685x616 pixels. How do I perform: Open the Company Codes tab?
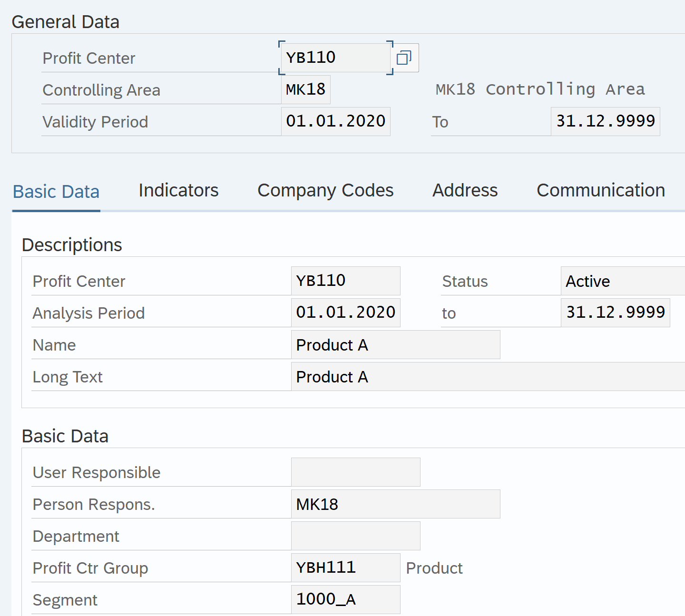325,190
